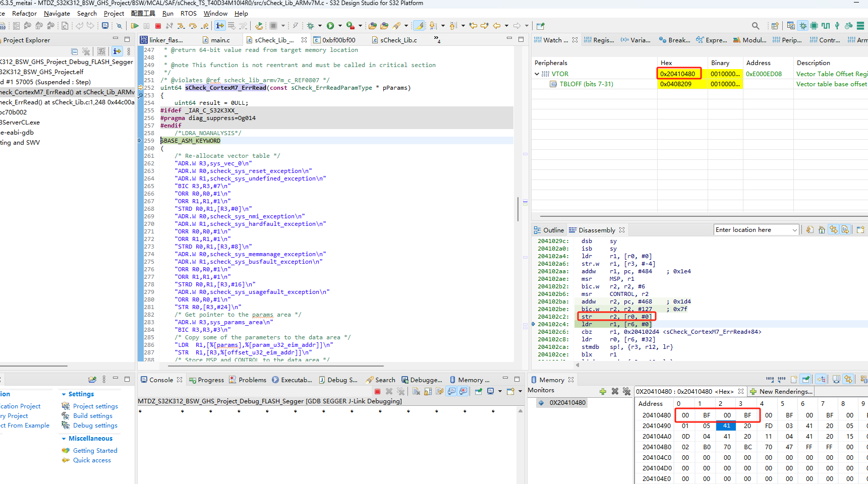Viewport: 868px width, 484px height.
Task: Open the Debug configurations dropdown arrow
Action: (320, 26)
